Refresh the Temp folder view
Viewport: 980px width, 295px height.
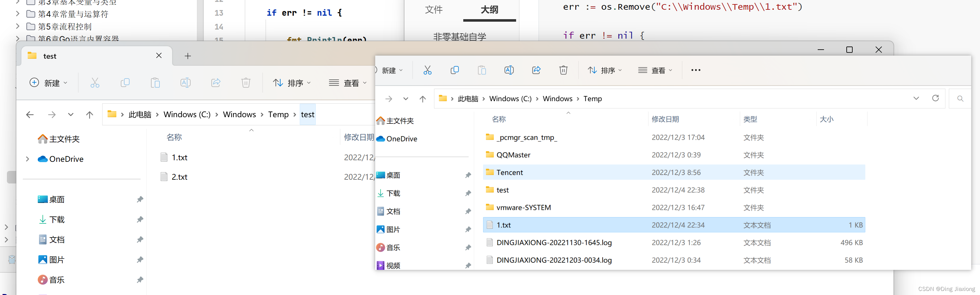[x=935, y=98]
